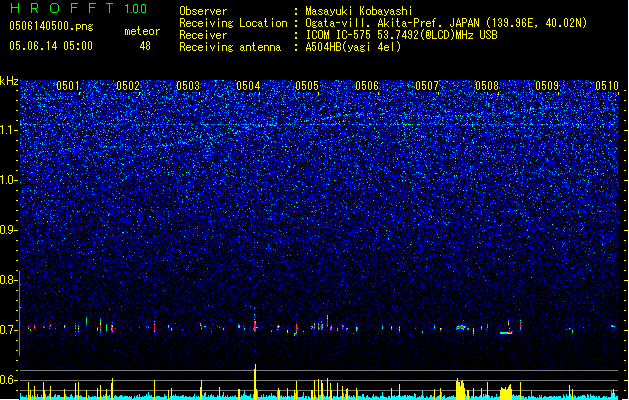Click the 1.0 kHz frequency label

9,180
